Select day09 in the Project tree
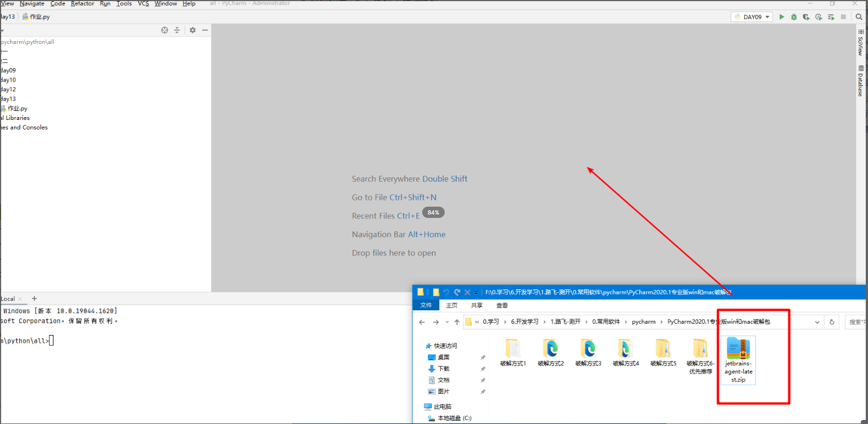Screen dimensions: 868x424 (8, 70)
